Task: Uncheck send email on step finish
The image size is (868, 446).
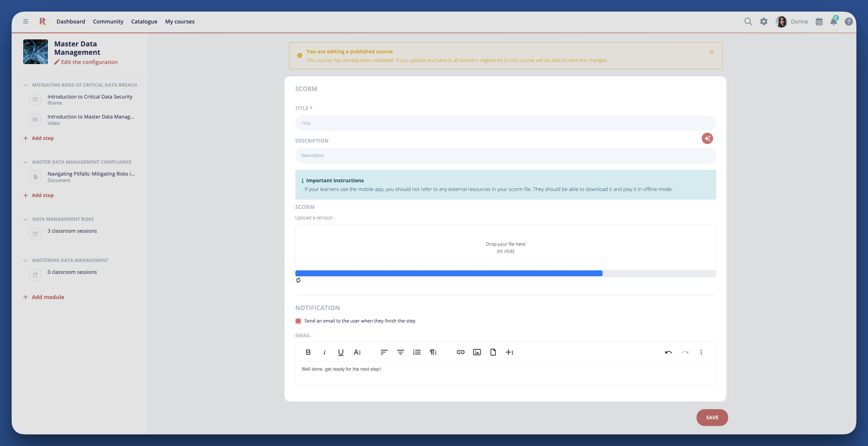Action: coord(298,321)
